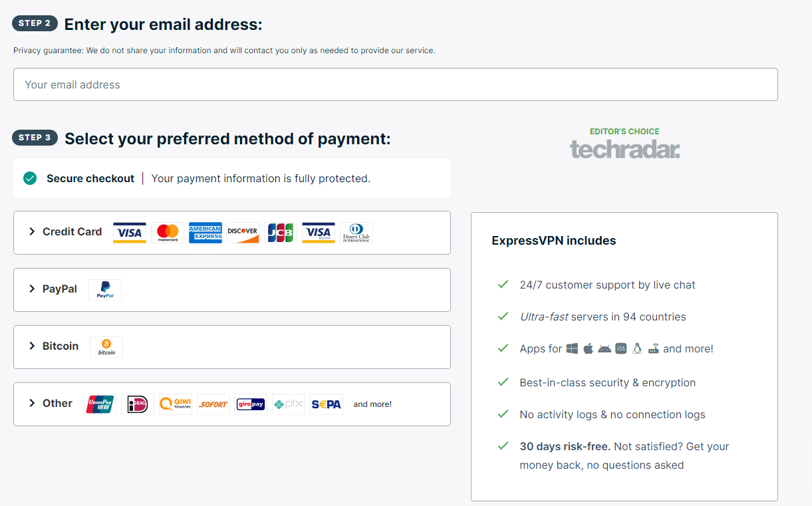Click the email address input field

click(396, 84)
